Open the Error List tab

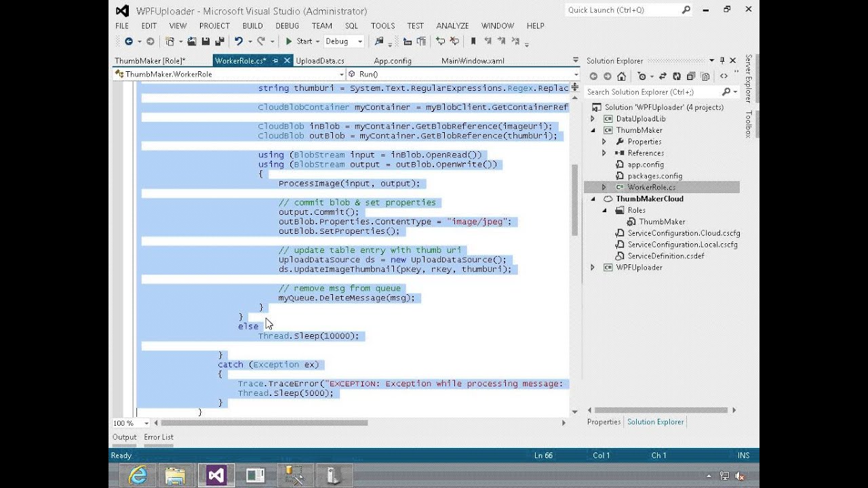pos(159,437)
